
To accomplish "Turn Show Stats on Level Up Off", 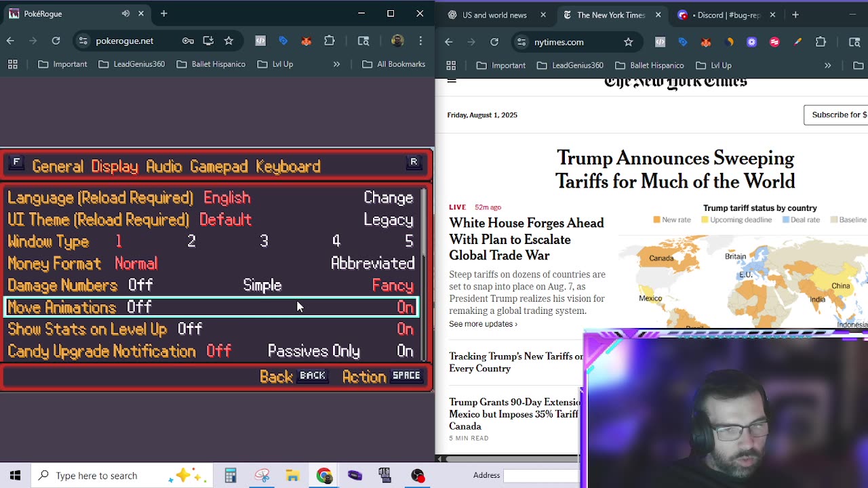I will tap(190, 329).
